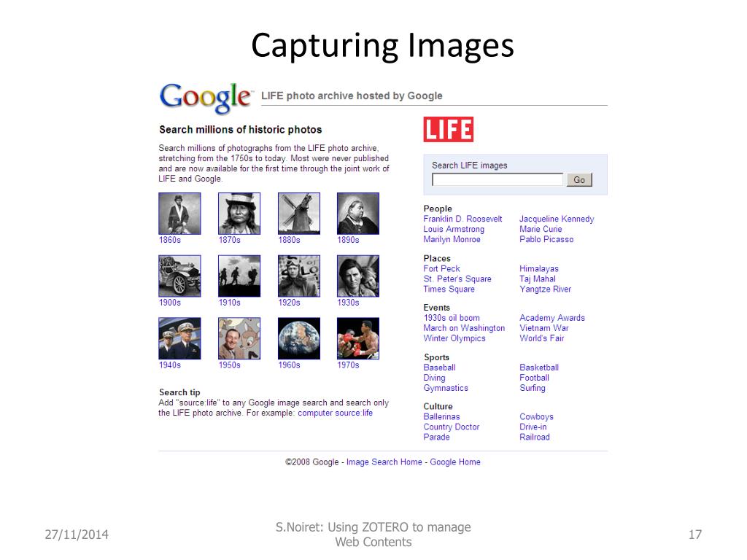Open the Louis Armstrong link
Image resolution: width=747 pixels, height=560 pixels.
[x=454, y=229]
